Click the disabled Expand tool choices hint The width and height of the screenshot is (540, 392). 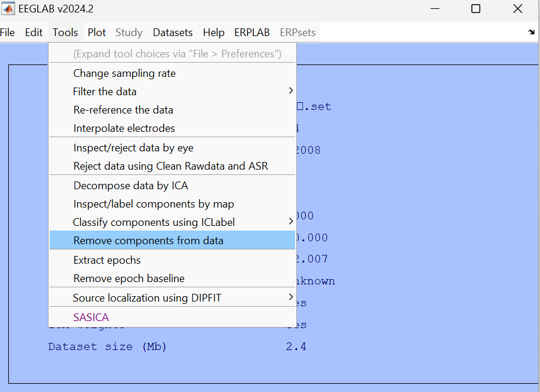pos(173,54)
